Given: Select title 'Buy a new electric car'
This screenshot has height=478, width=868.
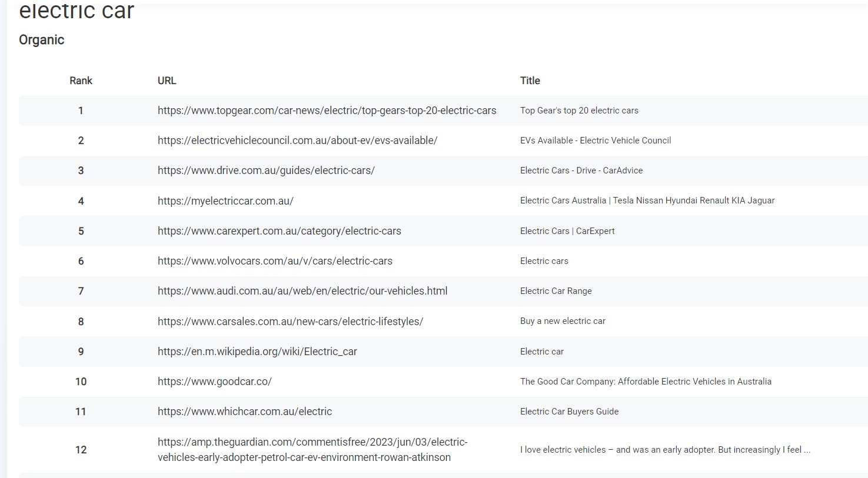Looking at the screenshot, I should click(x=563, y=321).
